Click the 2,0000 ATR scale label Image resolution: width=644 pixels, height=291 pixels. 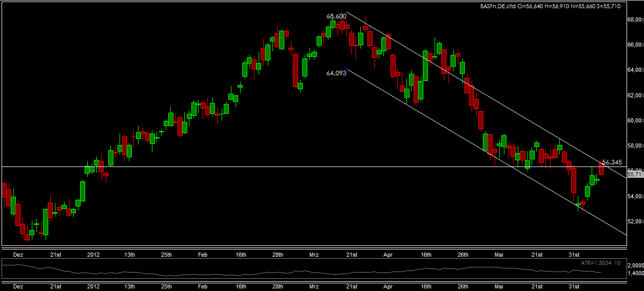[636, 266]
